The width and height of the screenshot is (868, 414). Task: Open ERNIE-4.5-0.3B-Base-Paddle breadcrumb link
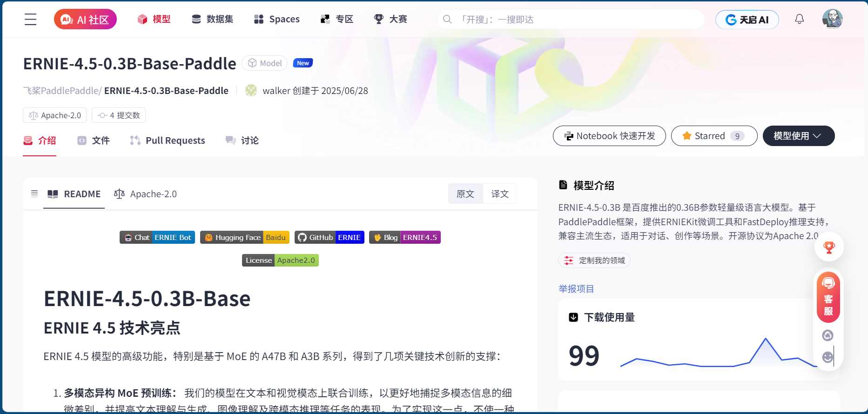[x=166, y=91]
